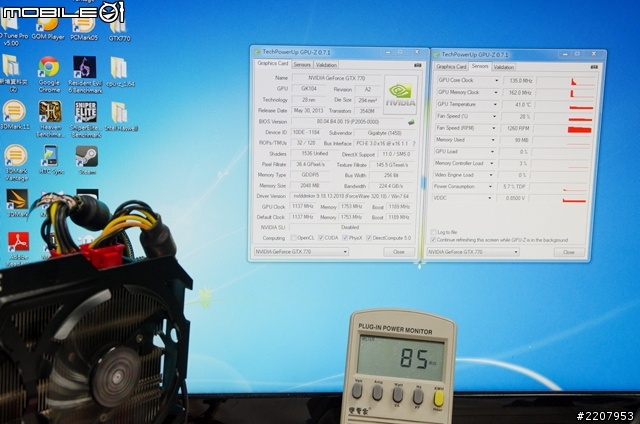Click the screenshot camera icon in left GPU-Z window
Viewport: 640px width, 424px height.
[418, 65]
